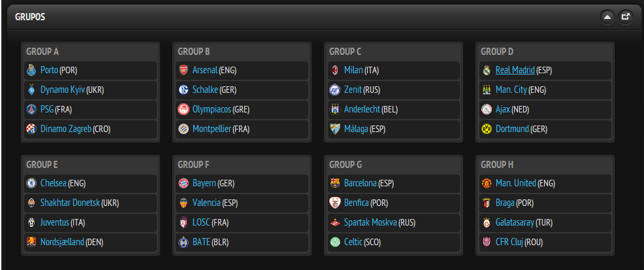Click the Chelsea club crest icon
644x270 pixels.
[x=31, y=184]
